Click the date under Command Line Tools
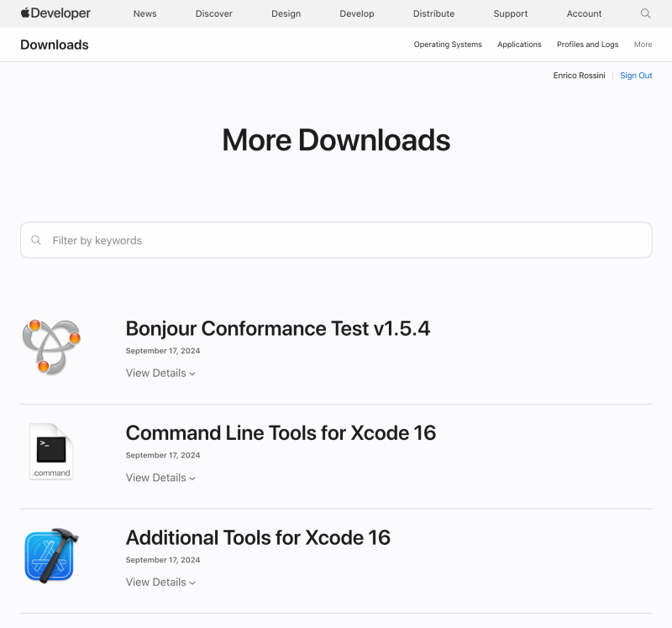 click(163, 455)
